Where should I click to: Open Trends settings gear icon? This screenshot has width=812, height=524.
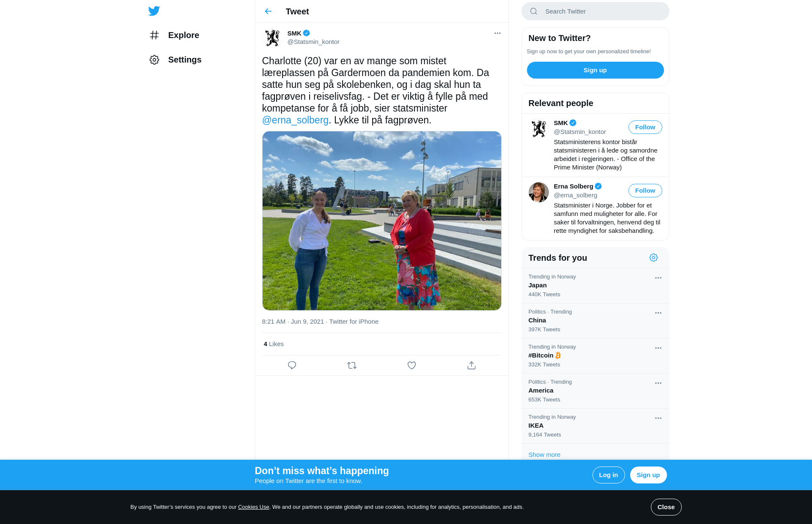coord(653,258)
